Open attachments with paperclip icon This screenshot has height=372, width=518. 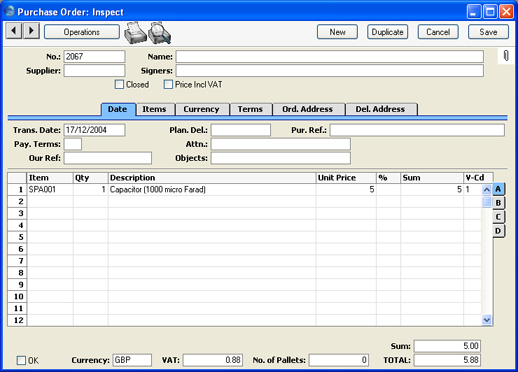tap(506, 56)
